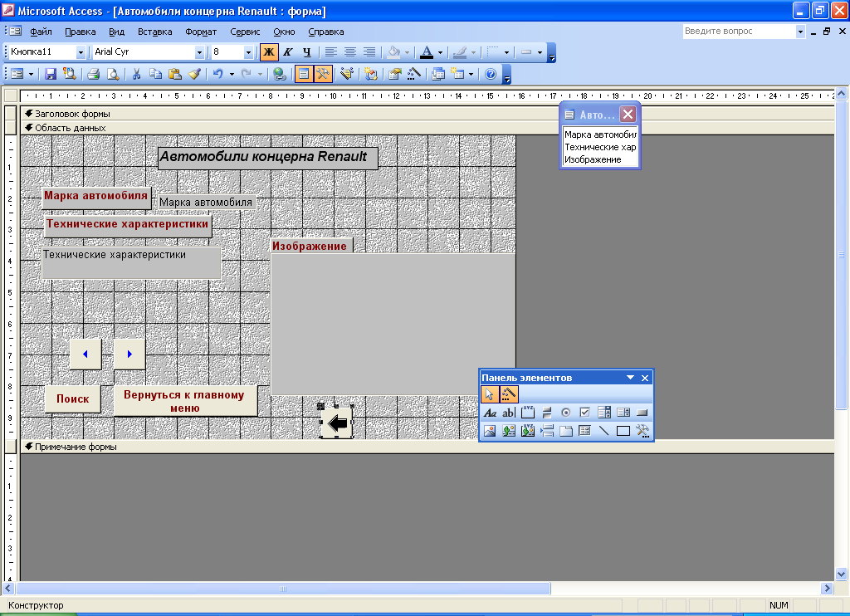Select the Rectangle tool in the toolbox
This screenshot has height=616, width=850.
(623, 431)
